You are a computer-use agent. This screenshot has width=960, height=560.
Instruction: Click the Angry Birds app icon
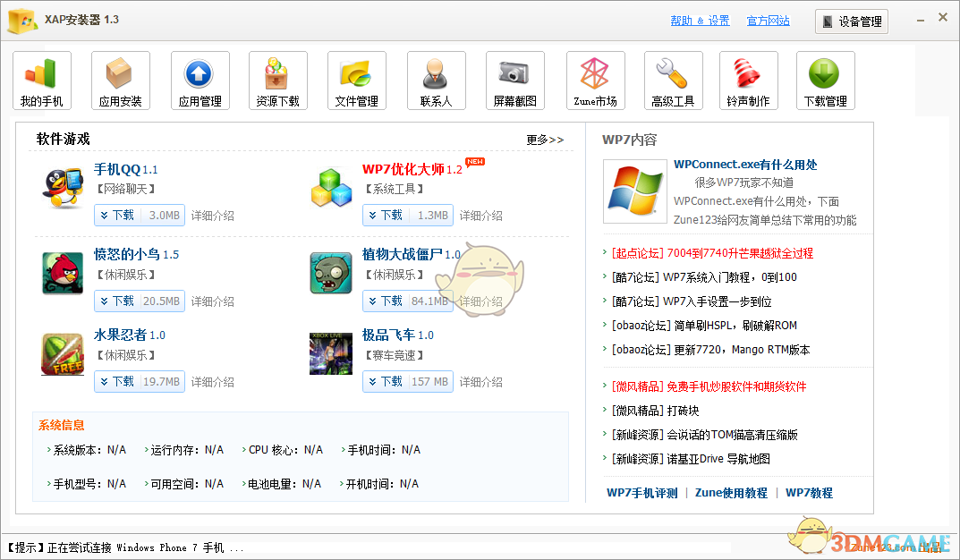63,273
